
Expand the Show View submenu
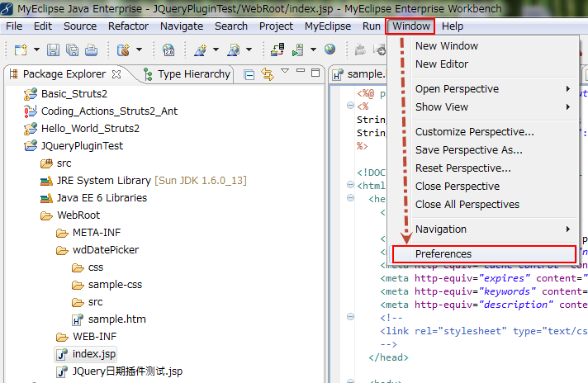click(x=483, y=106)
